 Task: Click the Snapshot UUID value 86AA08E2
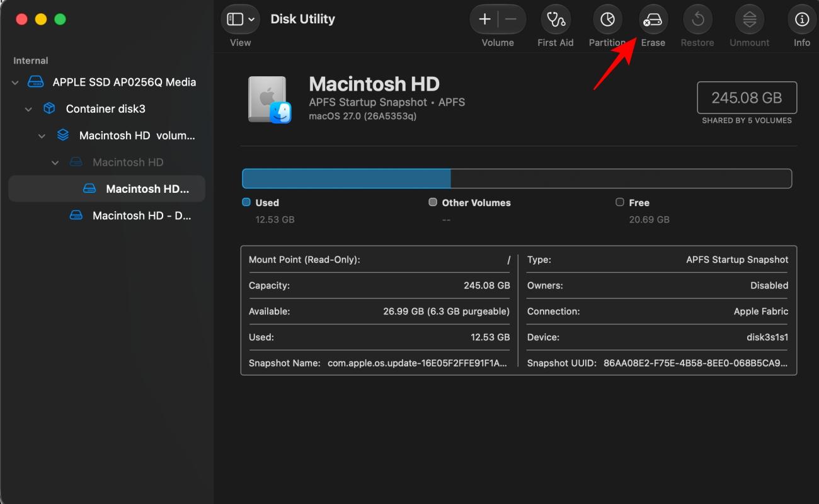tap(696, 364)
